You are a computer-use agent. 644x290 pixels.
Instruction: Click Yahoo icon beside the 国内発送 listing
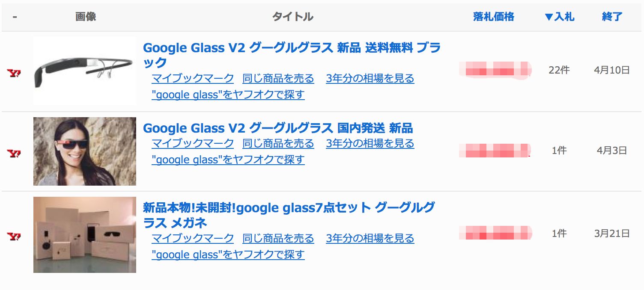click(x=14, y=153)
